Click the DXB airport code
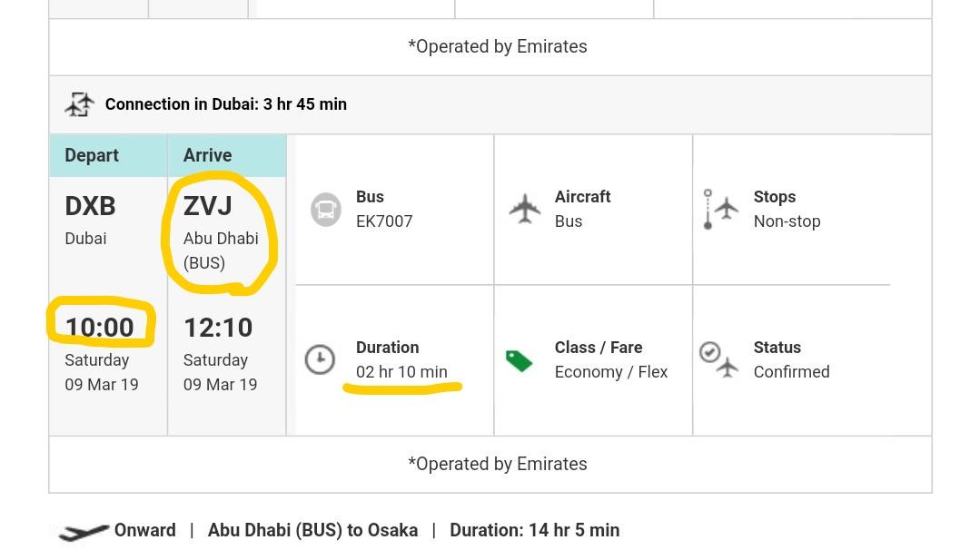 pos(90,206)
